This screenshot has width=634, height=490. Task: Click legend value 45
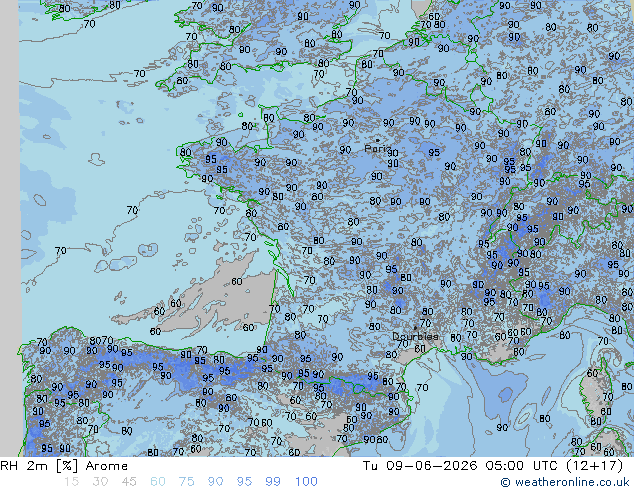[129, 482]
